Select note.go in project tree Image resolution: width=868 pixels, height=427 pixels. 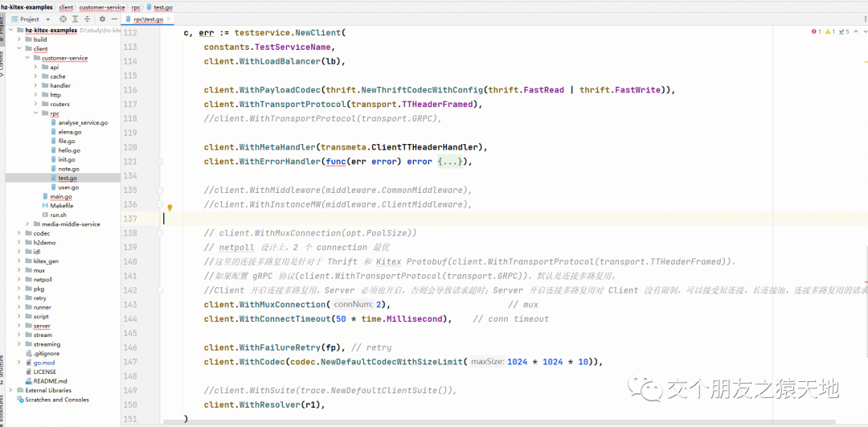click(68, 169)
